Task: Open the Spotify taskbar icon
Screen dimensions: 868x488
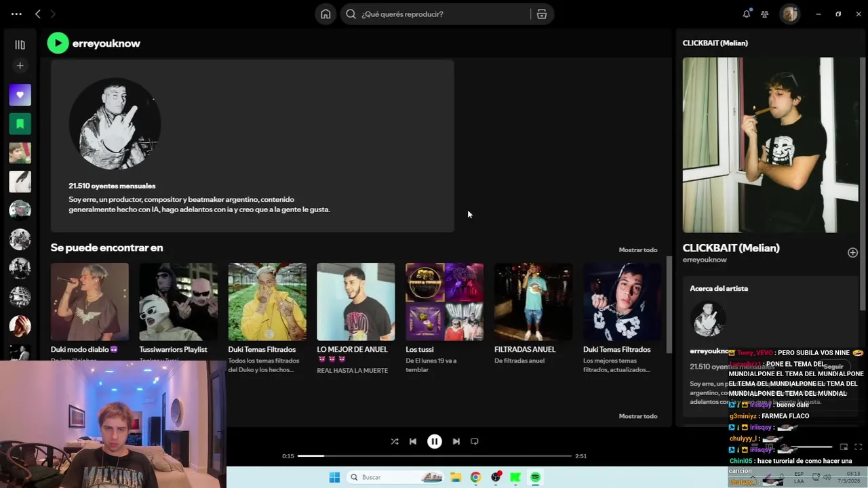Action: coord(535,477)
